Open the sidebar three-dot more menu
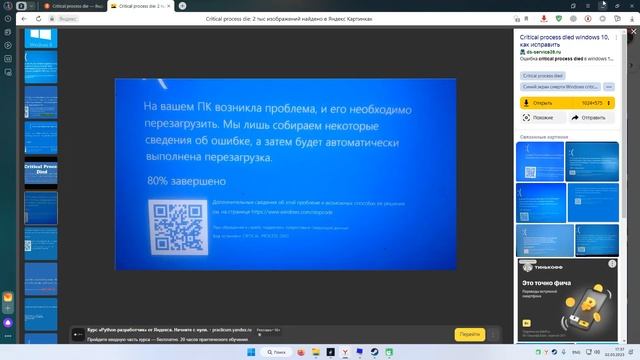This screenshot has width=640, height=360. click(8, 336)
